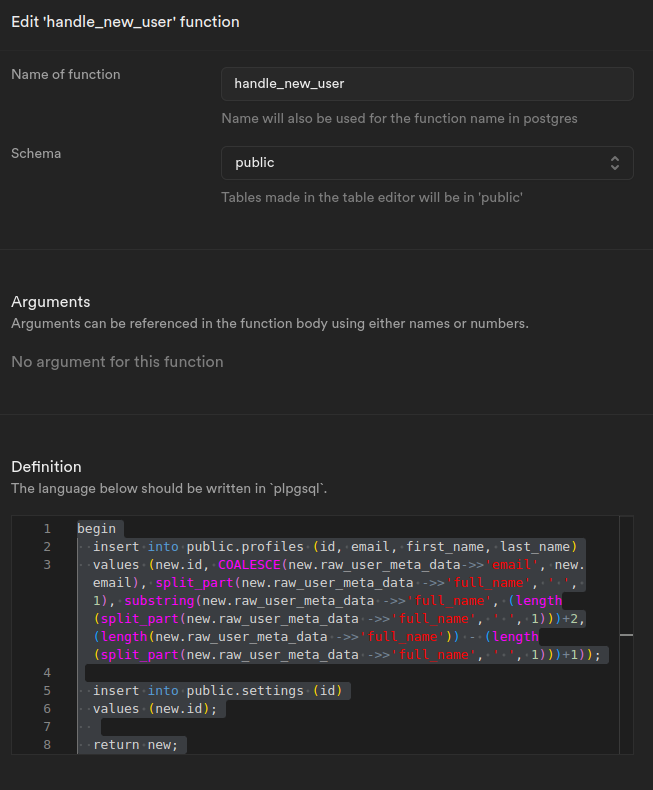This screenshot has width=653, height=790.
Task: Click line number 8 in editor gutter
Action: pyautogui.click(x=47, y=745)
